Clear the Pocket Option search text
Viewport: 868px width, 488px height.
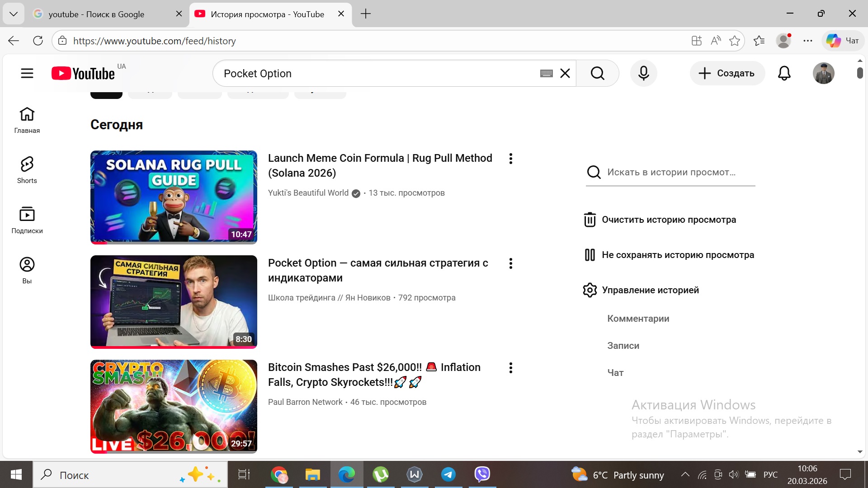coord(565,73)
